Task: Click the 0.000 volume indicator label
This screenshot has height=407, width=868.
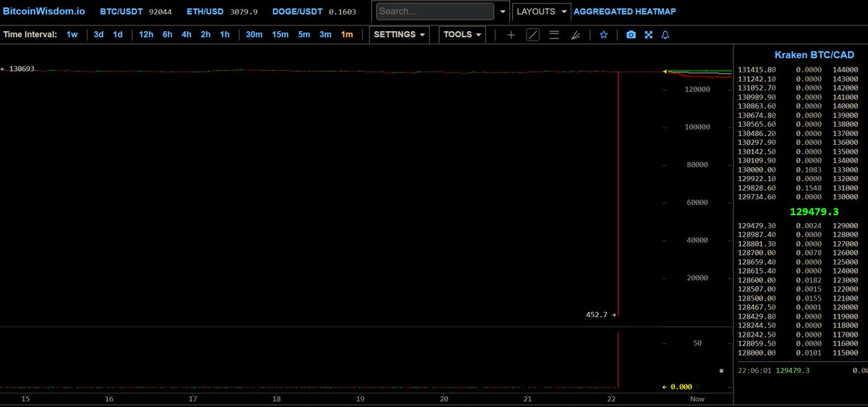Action: click(681, 387)
